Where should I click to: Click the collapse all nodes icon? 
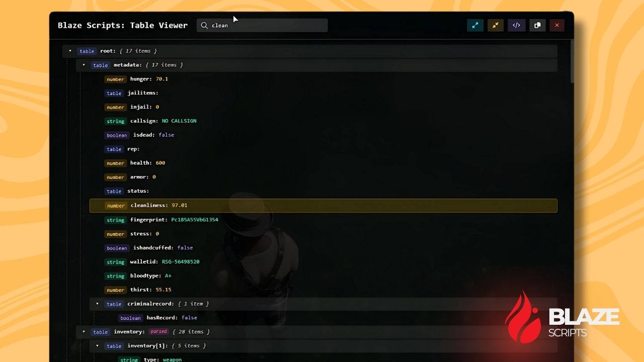pyautogui.click(x=496, y=25)
